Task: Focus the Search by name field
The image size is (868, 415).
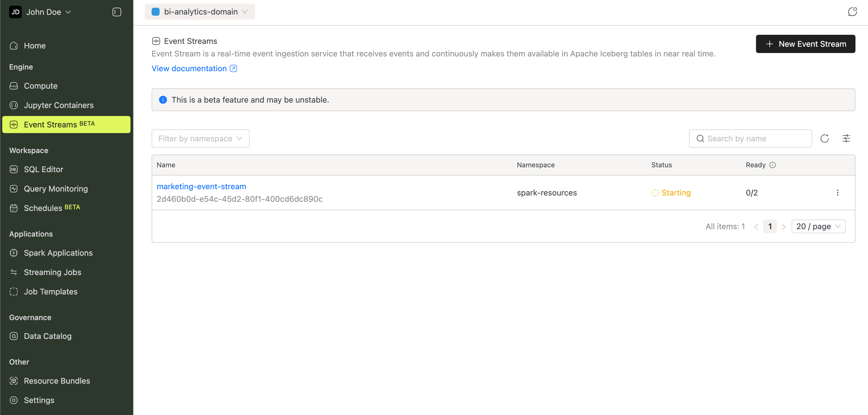Action: pos(755,139)
